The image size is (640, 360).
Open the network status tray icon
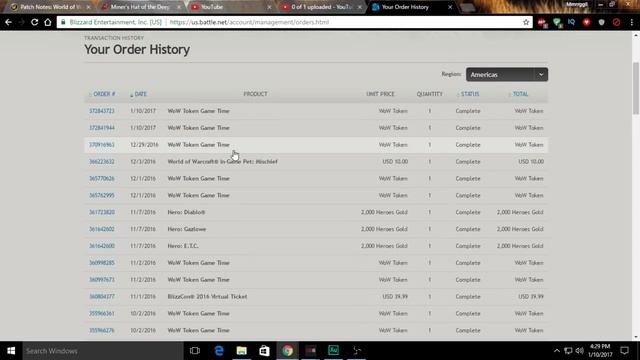[x=568, y=351]
